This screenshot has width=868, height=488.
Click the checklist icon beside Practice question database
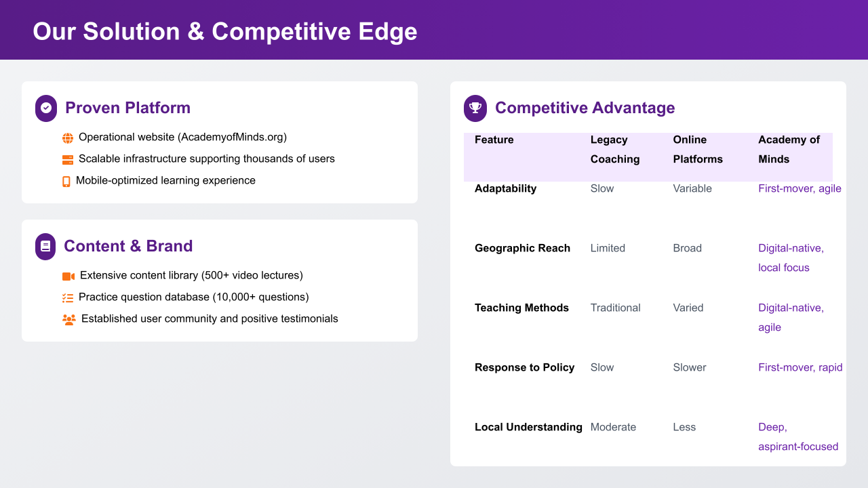pyautogui.click(x=68, y=298)
